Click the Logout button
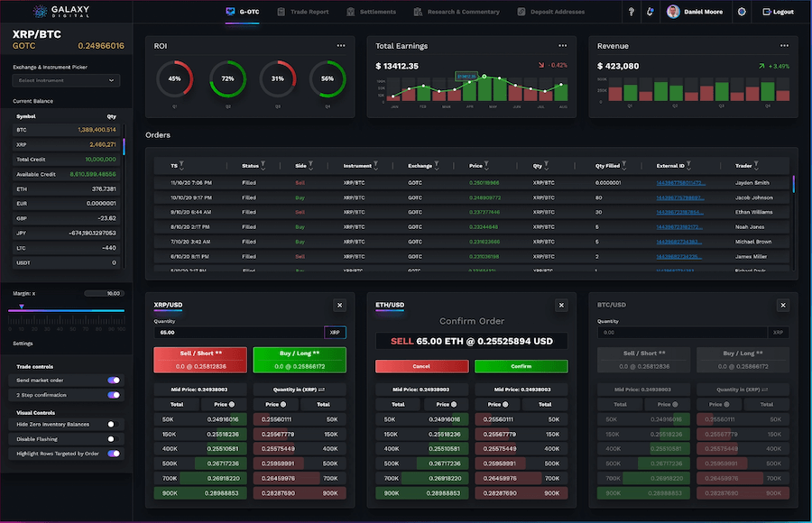 [x=779, y=12]
